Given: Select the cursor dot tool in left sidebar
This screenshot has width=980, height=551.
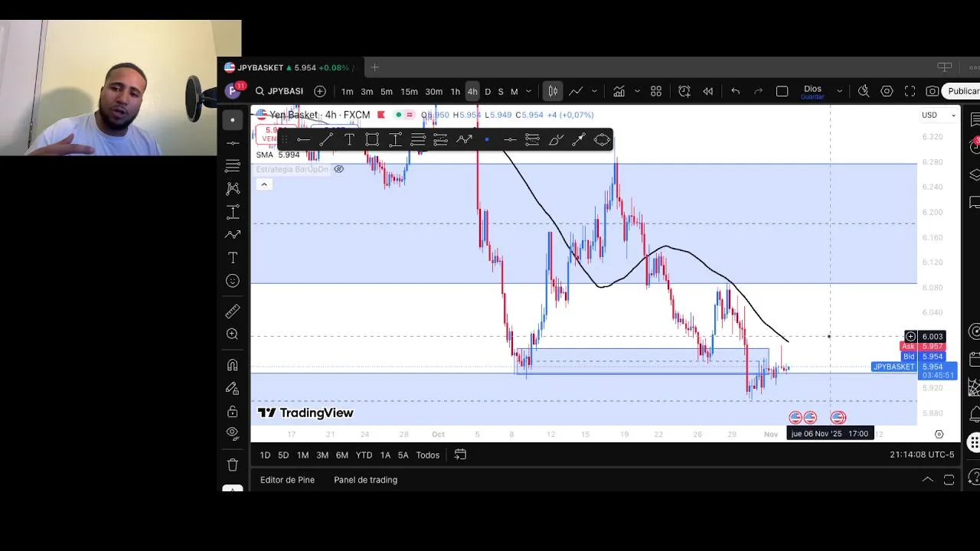Looking at the screenshot, I should coord(233,120).
